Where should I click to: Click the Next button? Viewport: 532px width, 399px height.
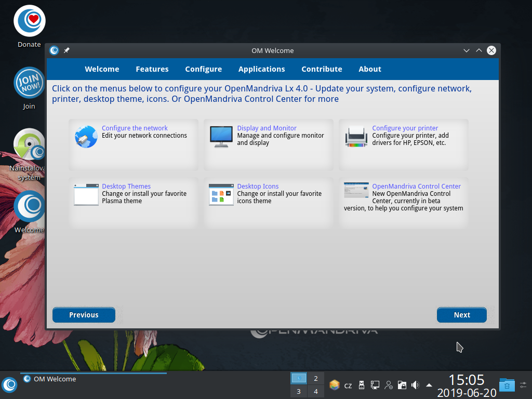pos(462,315)
